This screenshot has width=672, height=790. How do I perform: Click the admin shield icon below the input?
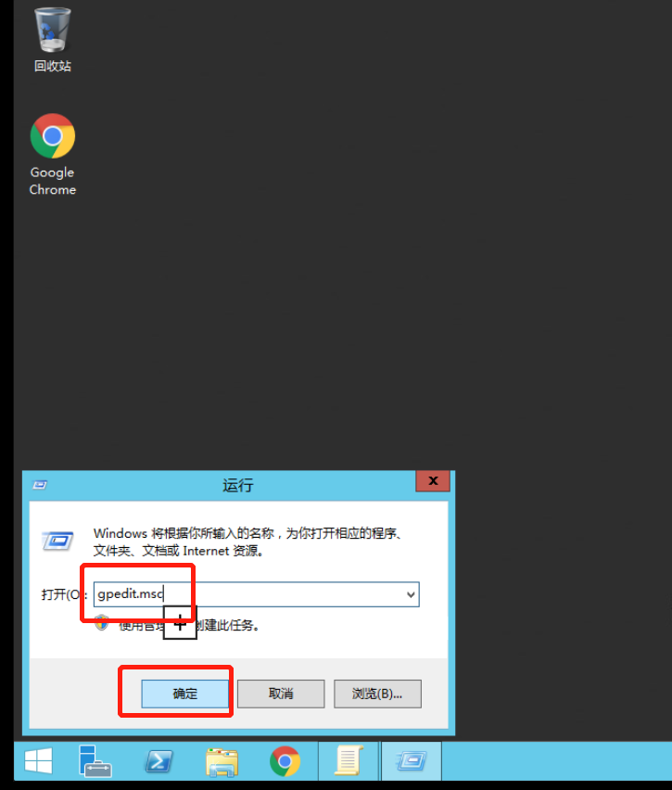coord(102,623)
